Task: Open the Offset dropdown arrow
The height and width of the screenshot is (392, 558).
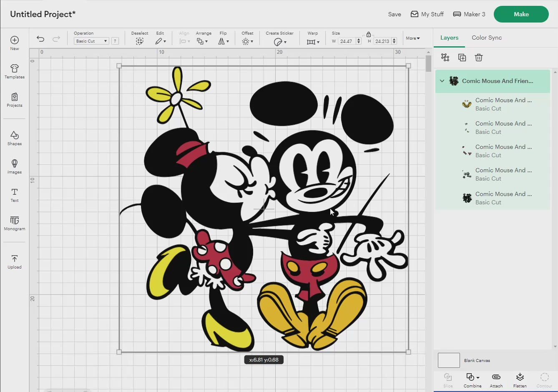Action: [252, 42]
